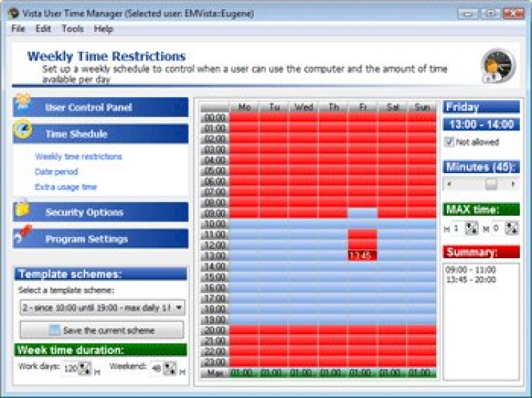The width and height of the screenshot is (532, 398).
Task: Click the Weekend hours spinner
Action: [x=170, y=368]
